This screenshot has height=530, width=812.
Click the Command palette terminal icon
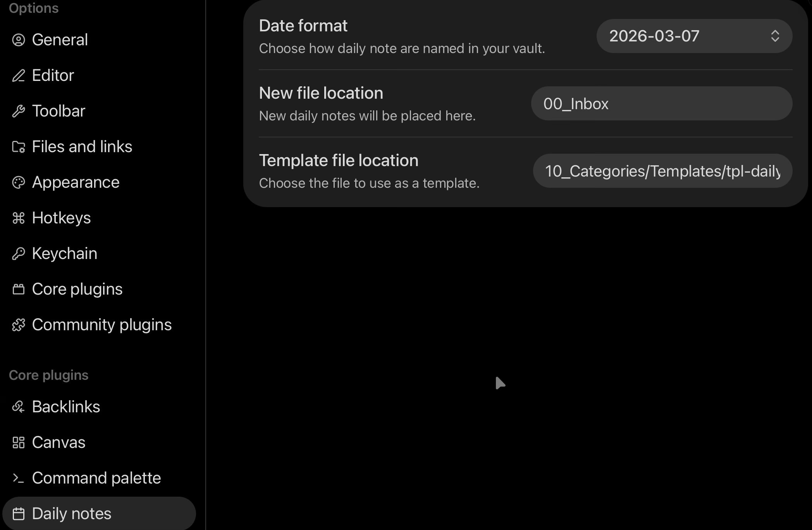(x=18, y=478)
